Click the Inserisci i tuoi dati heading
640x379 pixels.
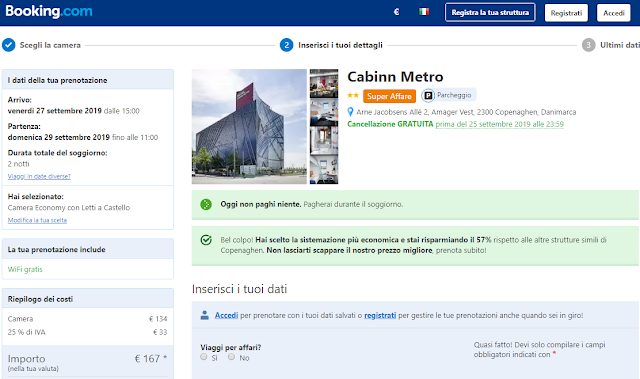pos(240,289)
